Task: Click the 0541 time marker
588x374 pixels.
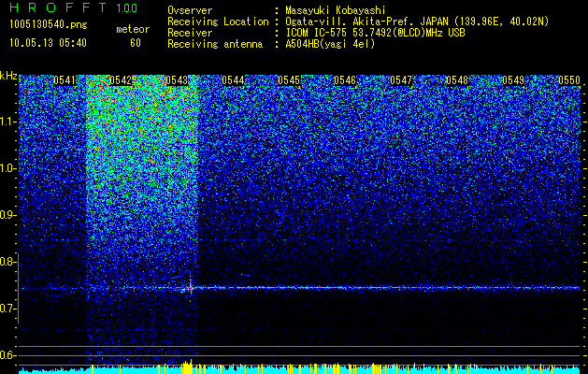Action: click(x=65, y=80)
